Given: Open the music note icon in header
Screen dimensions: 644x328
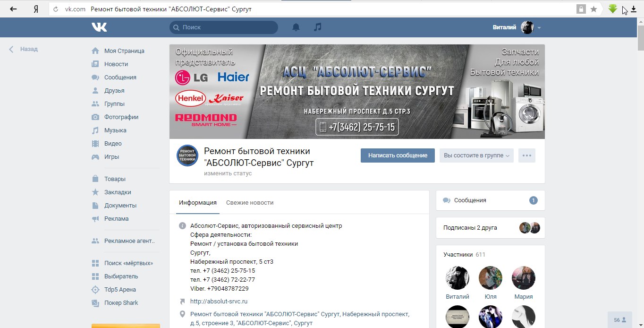Looking at the screenshot, I should coord(318,27).
